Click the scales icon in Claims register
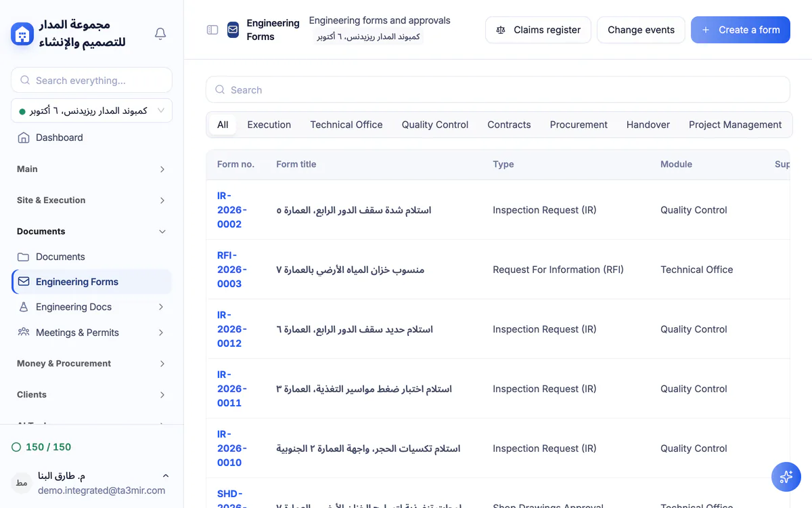Viewport: 812px width, 508px height. coord(501,30)
